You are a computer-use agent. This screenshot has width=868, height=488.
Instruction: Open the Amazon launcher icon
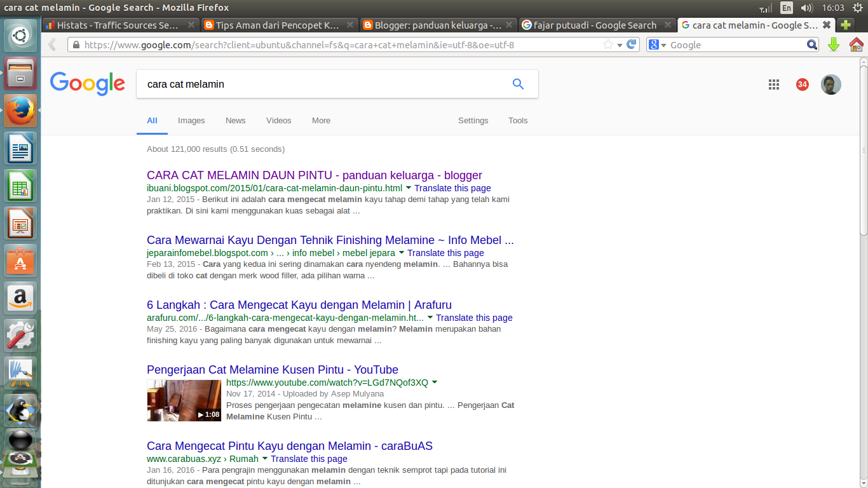tap(20, 297)
